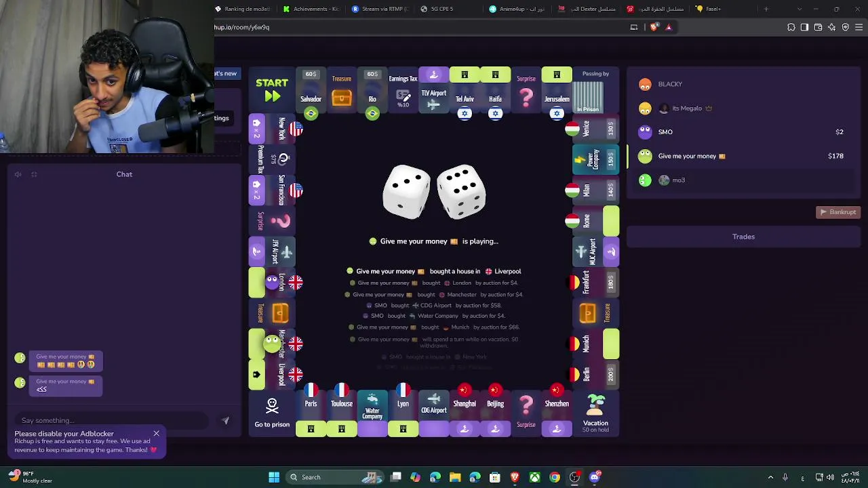This screenshot has width=868, height=488.
Task: Switch to the 'Stream via RTMP' browser tab
Action: [380, 9]
